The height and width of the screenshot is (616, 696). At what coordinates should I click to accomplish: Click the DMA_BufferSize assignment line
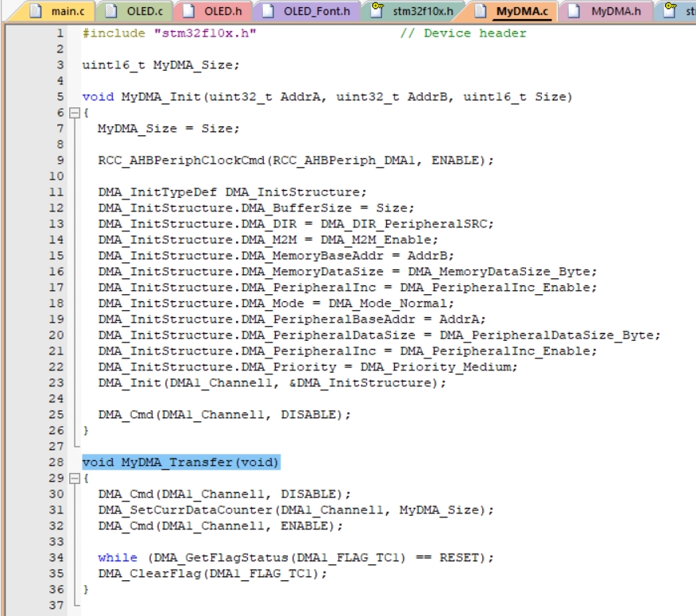(x=256, y=208)
